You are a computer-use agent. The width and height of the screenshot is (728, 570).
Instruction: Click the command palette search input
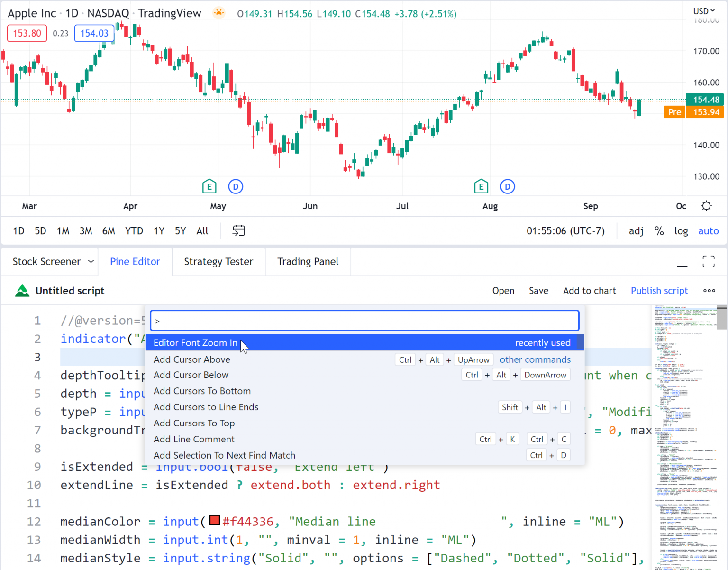(364, 321)
